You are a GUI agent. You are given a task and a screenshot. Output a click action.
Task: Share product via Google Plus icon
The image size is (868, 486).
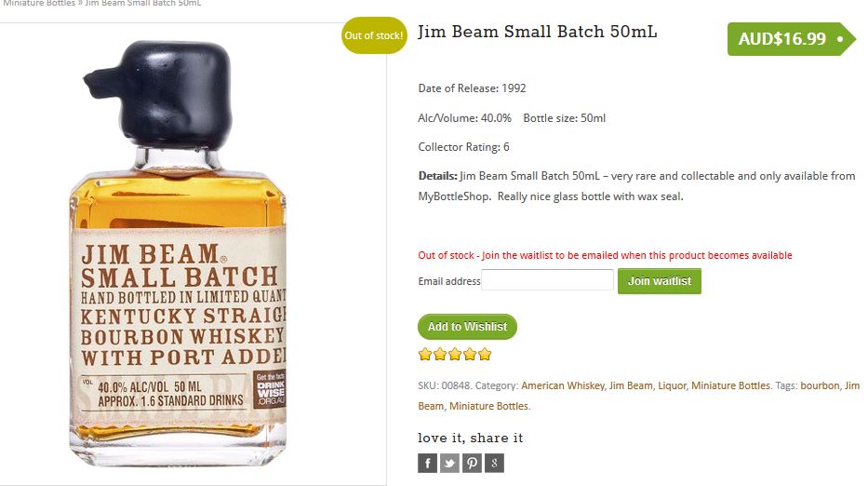coord(494,463)
